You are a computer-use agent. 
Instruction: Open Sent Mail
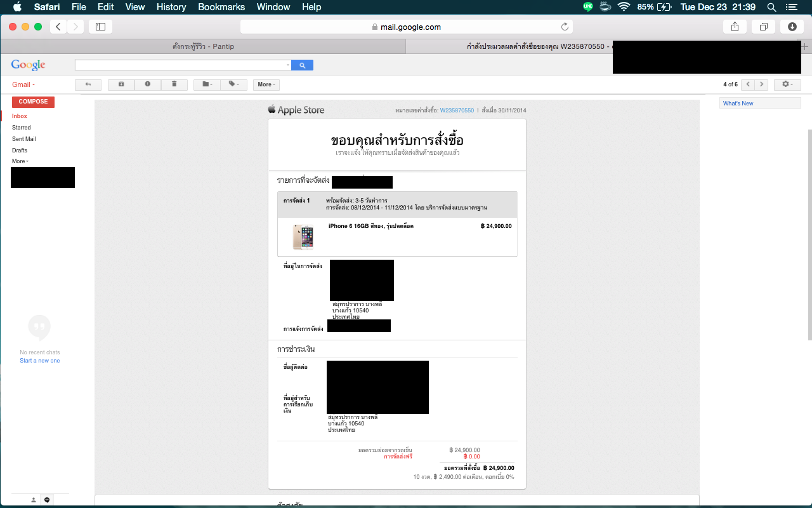[24, 139]
